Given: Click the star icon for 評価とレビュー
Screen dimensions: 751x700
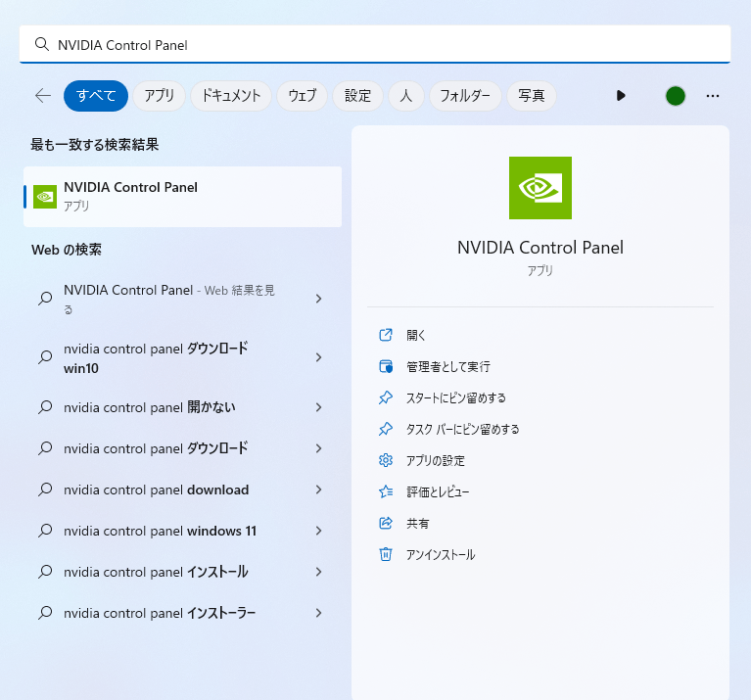Looking at the screenshot, I should click(386, 491).
